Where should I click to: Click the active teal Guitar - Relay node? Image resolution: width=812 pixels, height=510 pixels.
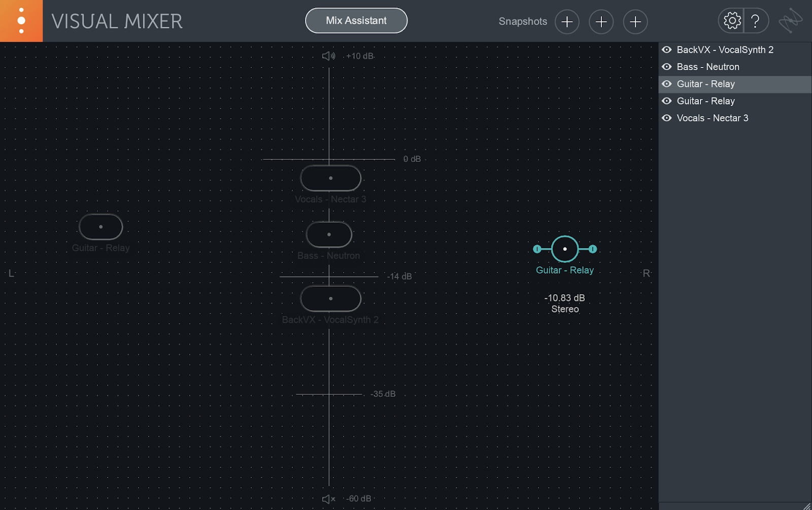tap(565, 249)
